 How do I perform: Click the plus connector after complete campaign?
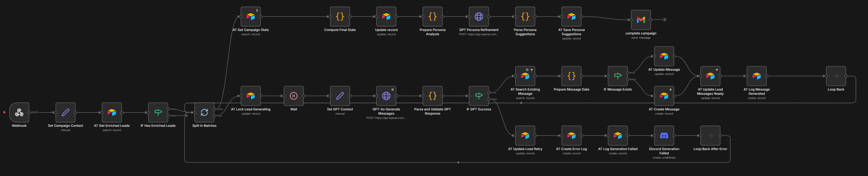click(x=664, y=20)
